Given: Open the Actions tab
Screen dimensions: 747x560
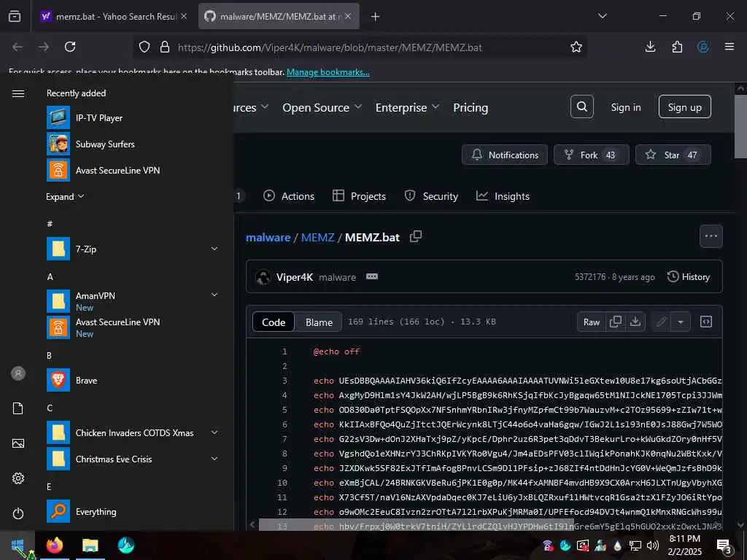Looking at the screenshot, I should (x=289, y=195).
